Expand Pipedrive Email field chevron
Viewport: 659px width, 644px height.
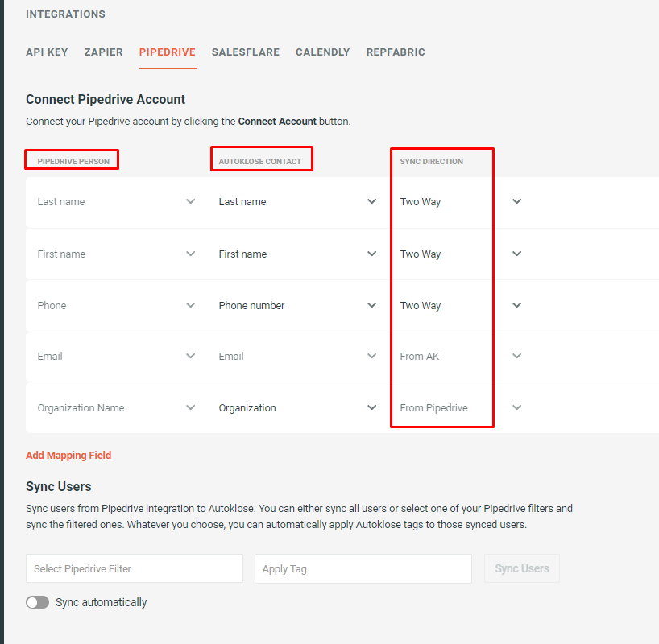[190, 356]
